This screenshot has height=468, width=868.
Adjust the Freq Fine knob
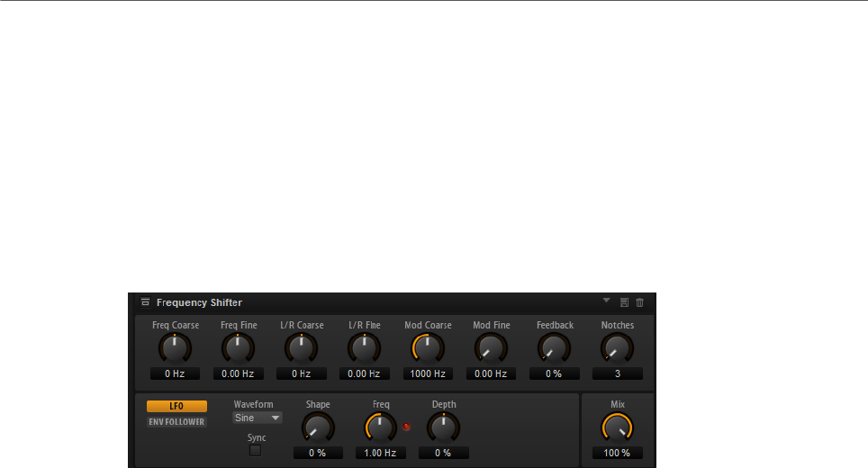coord(238,348)
